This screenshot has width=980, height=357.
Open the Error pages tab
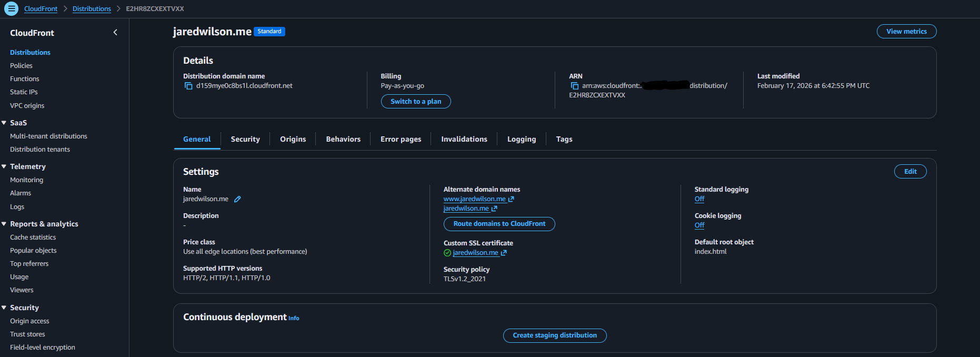point(401,139)
